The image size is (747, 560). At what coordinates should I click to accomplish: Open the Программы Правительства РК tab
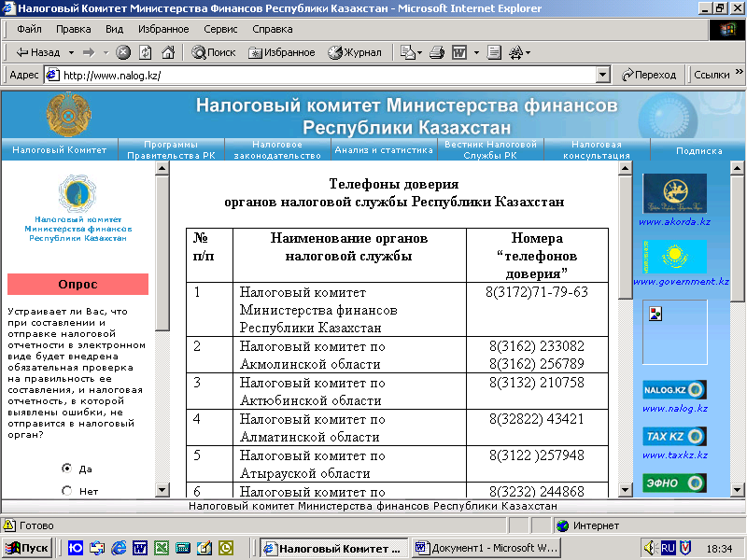(171, 150)
